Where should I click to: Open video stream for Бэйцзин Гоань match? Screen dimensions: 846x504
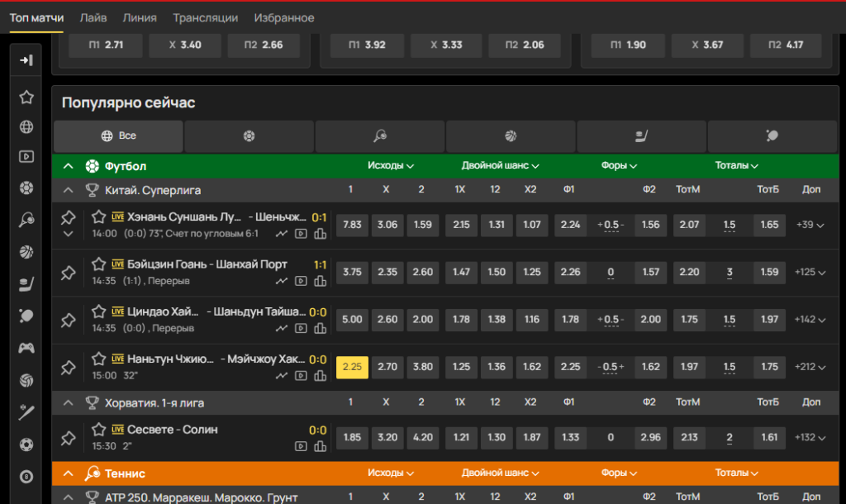click(x=301, y=281)
